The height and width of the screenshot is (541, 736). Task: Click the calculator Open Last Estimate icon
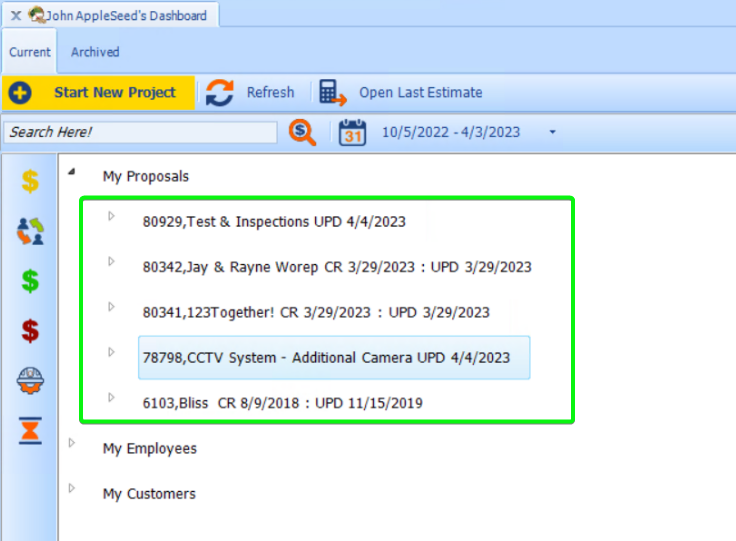333,92
